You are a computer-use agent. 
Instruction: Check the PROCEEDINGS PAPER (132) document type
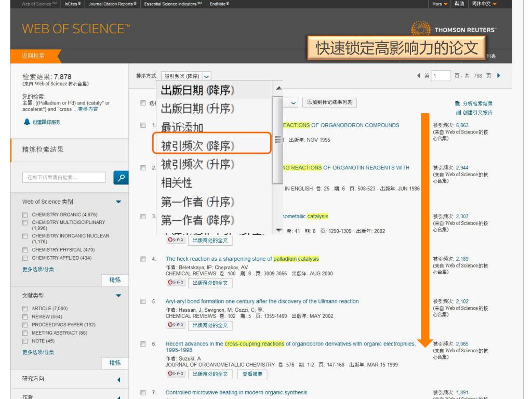pos(25,325)
